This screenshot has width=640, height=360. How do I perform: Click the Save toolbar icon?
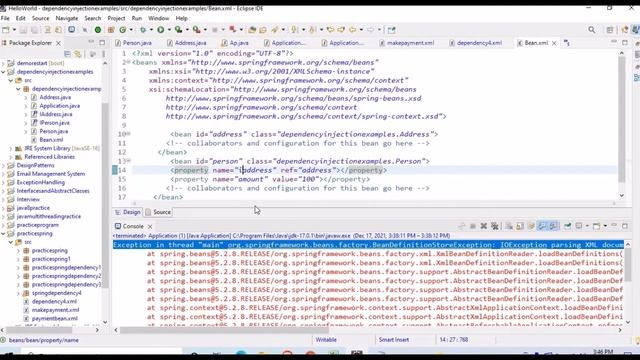[x=23, y=30]
